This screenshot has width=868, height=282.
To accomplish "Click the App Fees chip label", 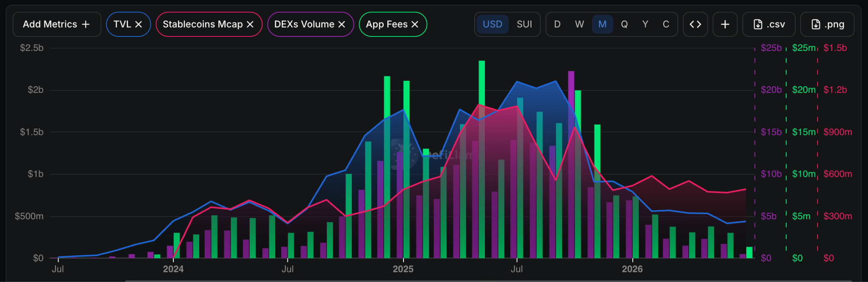I will [387, 25].
